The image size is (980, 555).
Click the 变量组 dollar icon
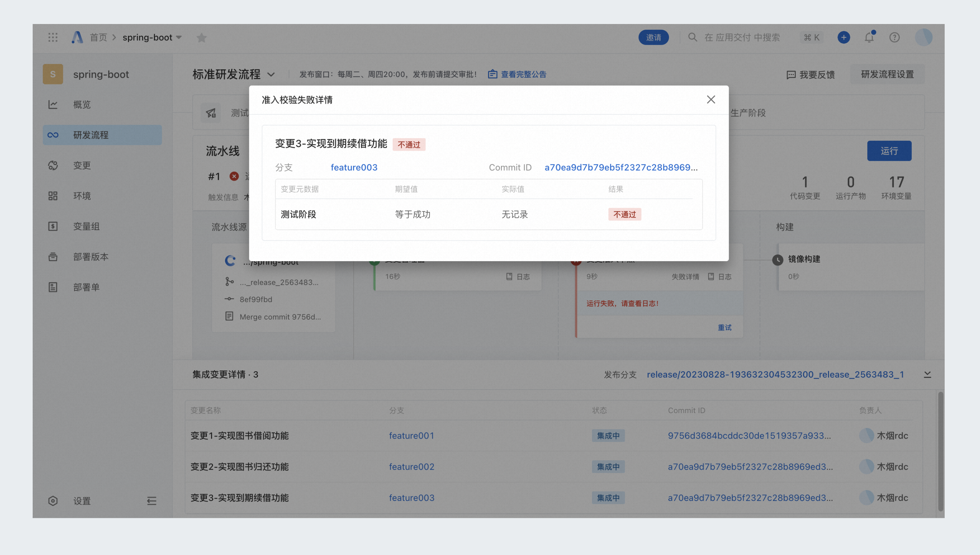(x=53, y=226)
